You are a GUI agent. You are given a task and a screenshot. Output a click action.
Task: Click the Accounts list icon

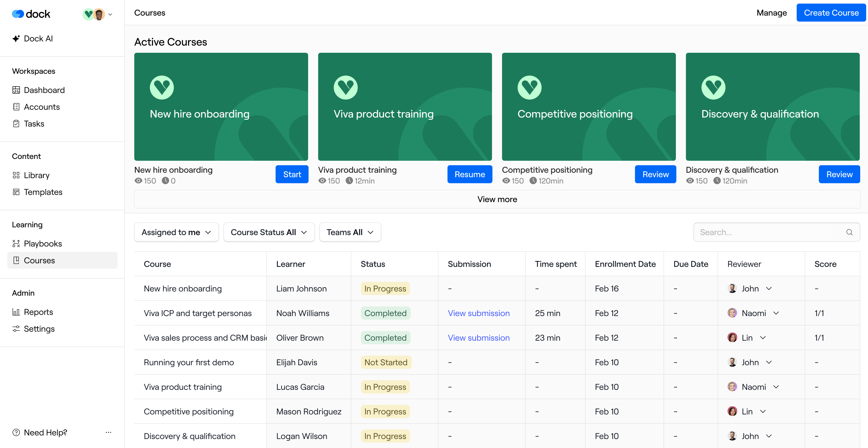click(16, 107)
